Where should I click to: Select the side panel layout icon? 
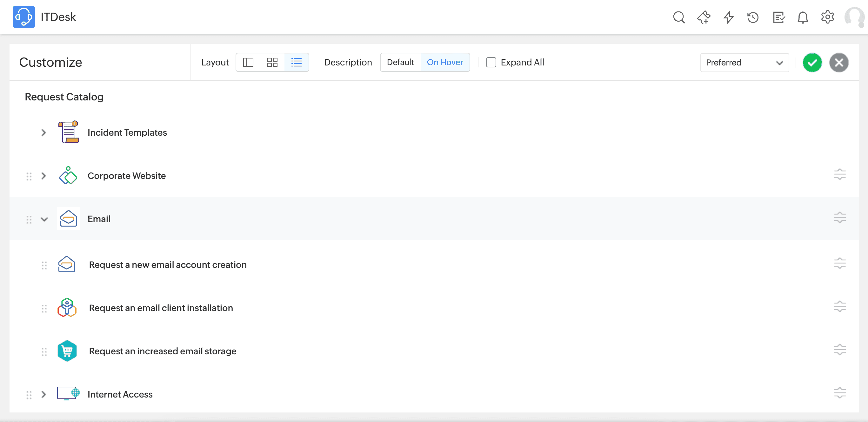(248, 62)
